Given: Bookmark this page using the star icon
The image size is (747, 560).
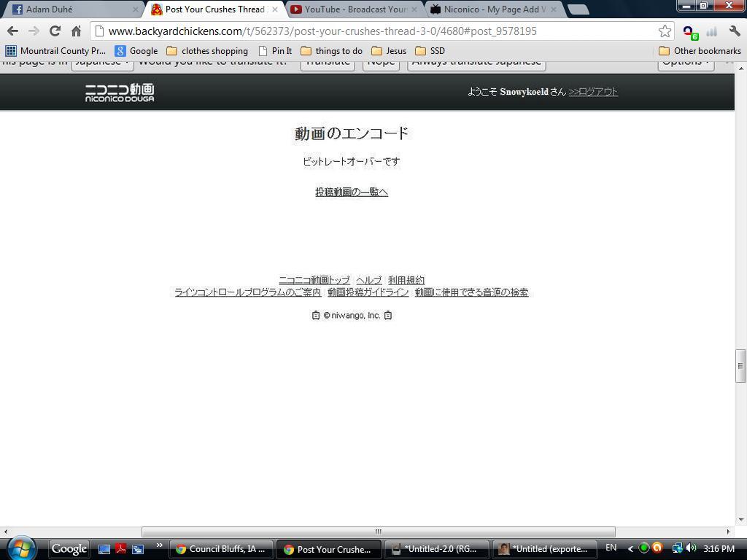Looking at the screenshot, I should (x=665, y=31).
